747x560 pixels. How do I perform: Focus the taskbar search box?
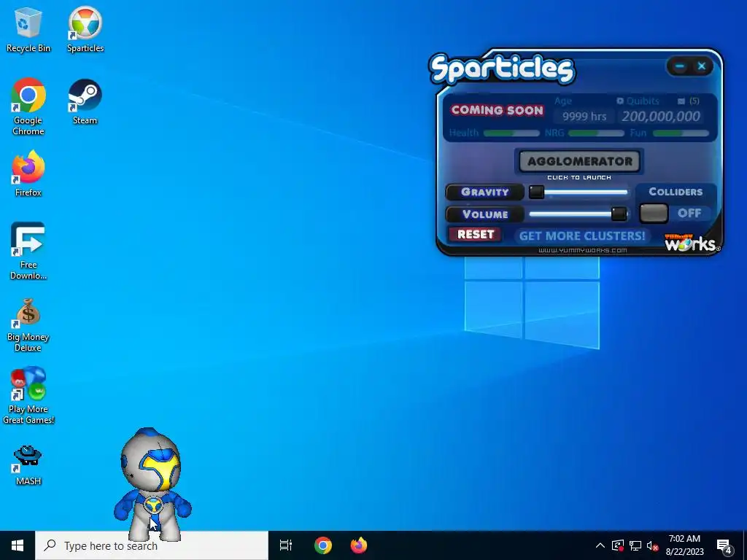(x=152, y=545)
